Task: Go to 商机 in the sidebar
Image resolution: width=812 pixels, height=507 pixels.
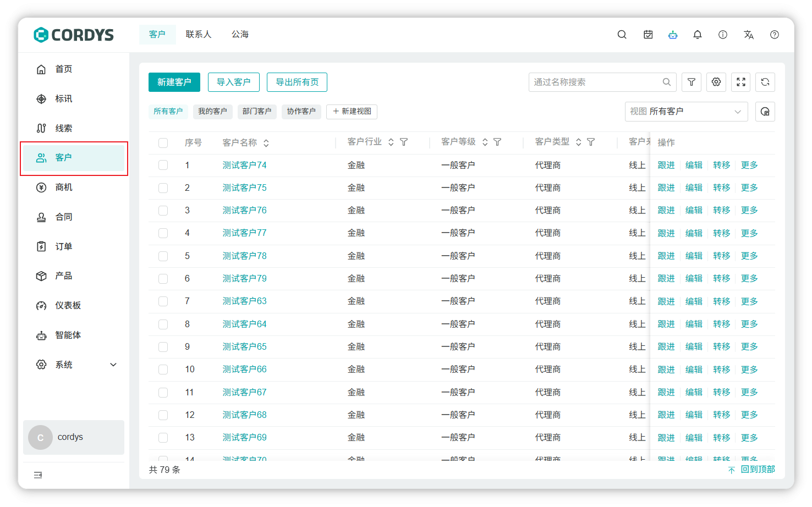Action: point(74,188)
